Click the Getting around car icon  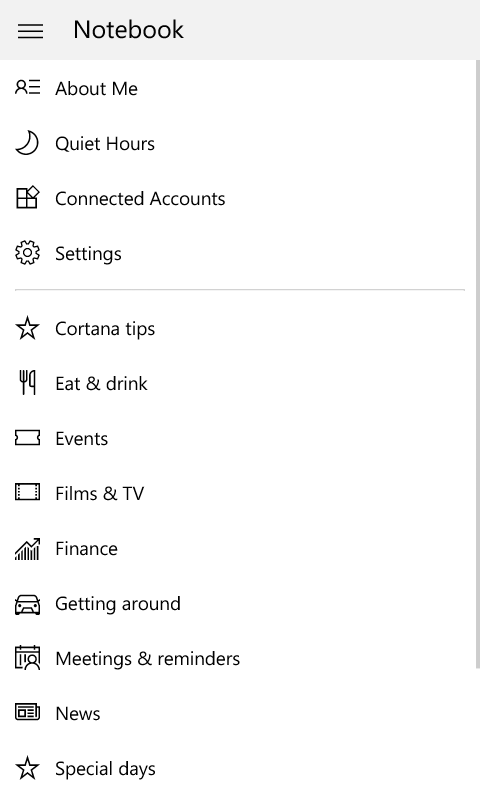[27, 604]
